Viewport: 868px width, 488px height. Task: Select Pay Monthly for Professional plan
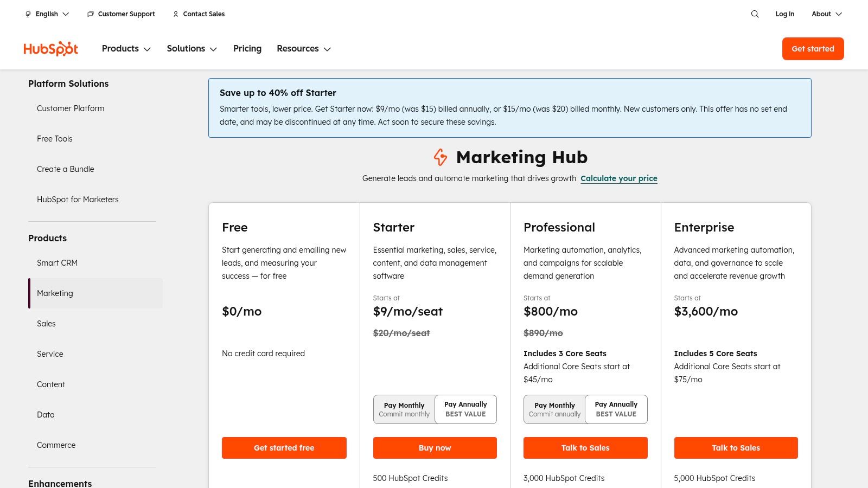pos(554,409)
